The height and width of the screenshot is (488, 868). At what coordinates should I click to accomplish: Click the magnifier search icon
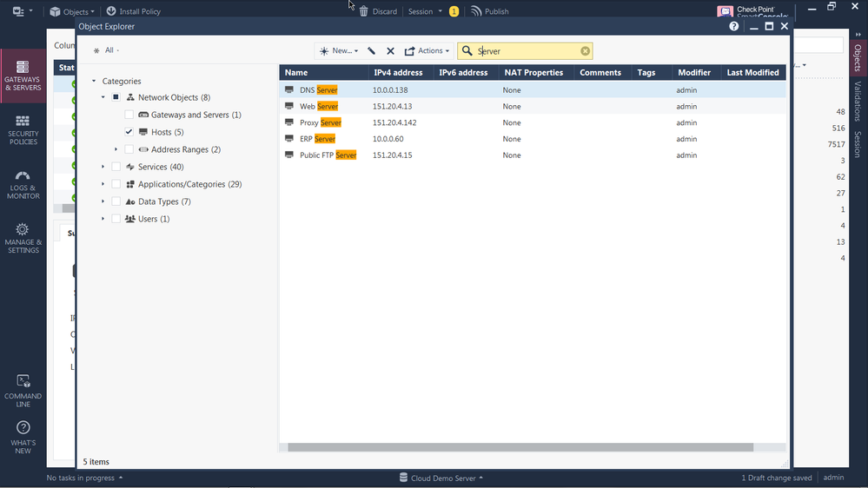point(467,51)
